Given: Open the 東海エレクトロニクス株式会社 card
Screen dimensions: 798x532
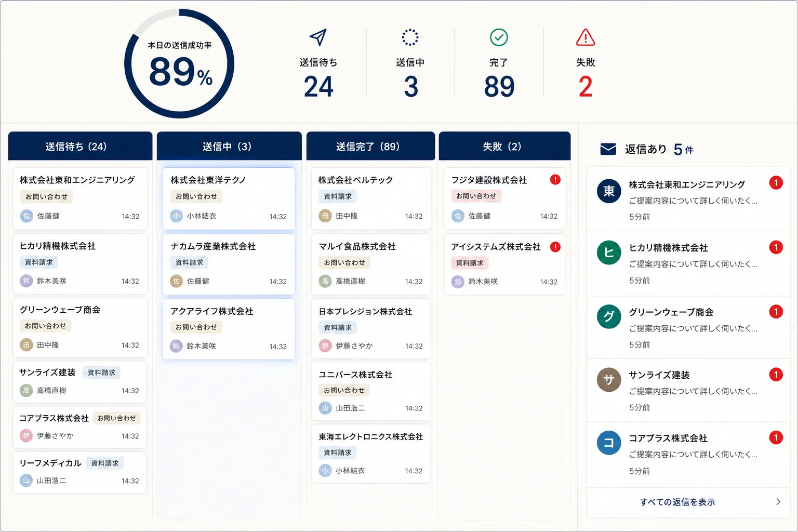Looking at the screenshot, I should (x=371, y=454).
